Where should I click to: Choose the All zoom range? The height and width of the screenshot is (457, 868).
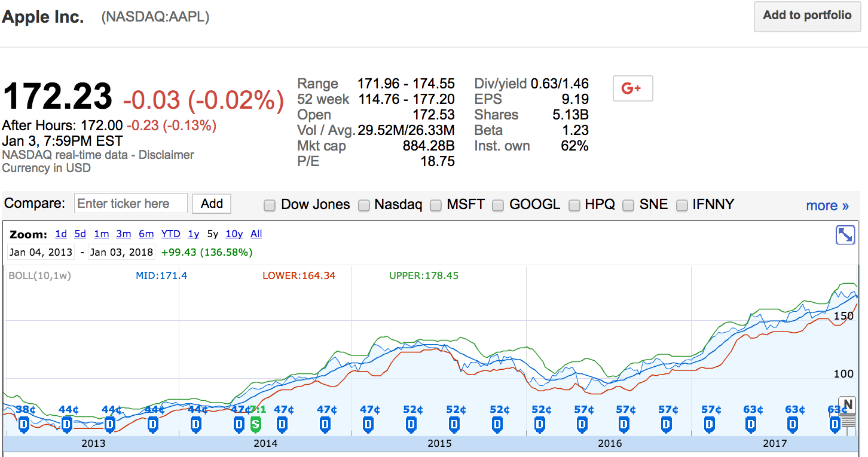tap(256, 234)
